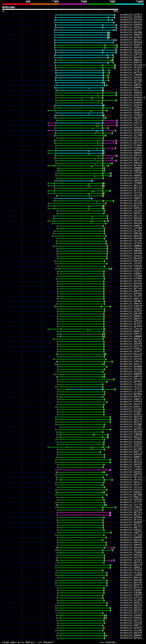The width and height of the screenshot is (146, 644).
Task: Open hit UniRef100_B7FKG8
Action: (x=131, y=20)
